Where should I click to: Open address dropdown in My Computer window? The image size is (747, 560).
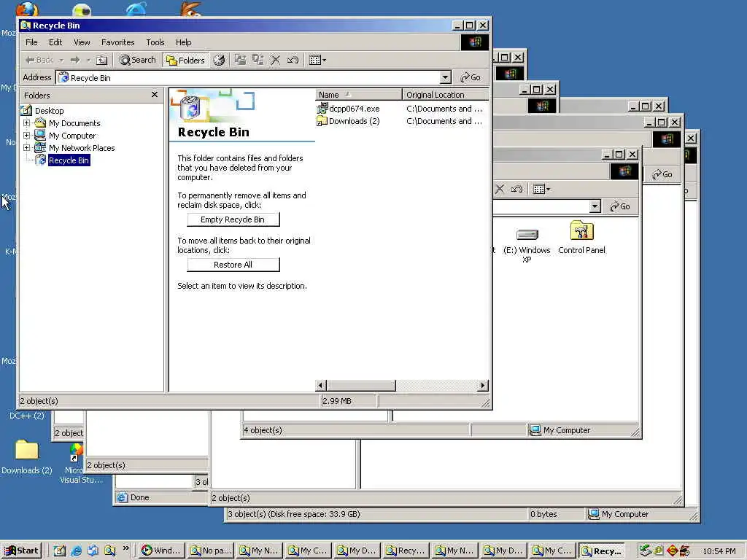pyautogui.click(x=595, y=206)
